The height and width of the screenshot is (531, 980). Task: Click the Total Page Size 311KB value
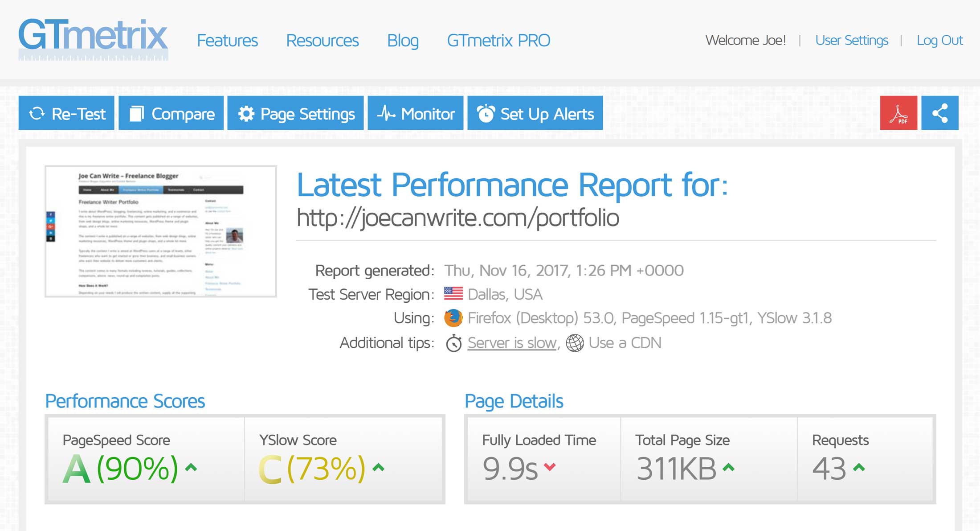click(676, 469)
